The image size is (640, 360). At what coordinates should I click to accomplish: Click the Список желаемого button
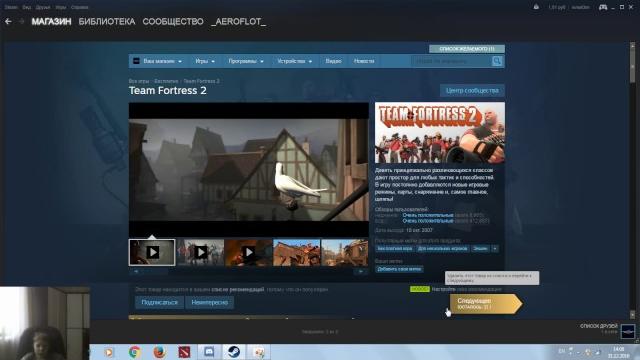467,49
